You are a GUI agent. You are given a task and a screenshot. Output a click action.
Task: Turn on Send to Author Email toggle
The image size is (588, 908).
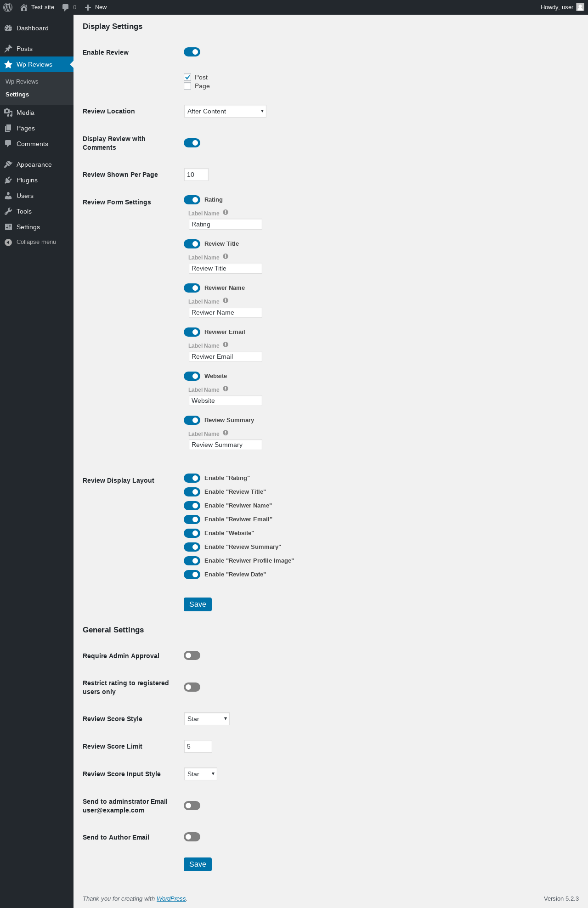tap(192, 837)
